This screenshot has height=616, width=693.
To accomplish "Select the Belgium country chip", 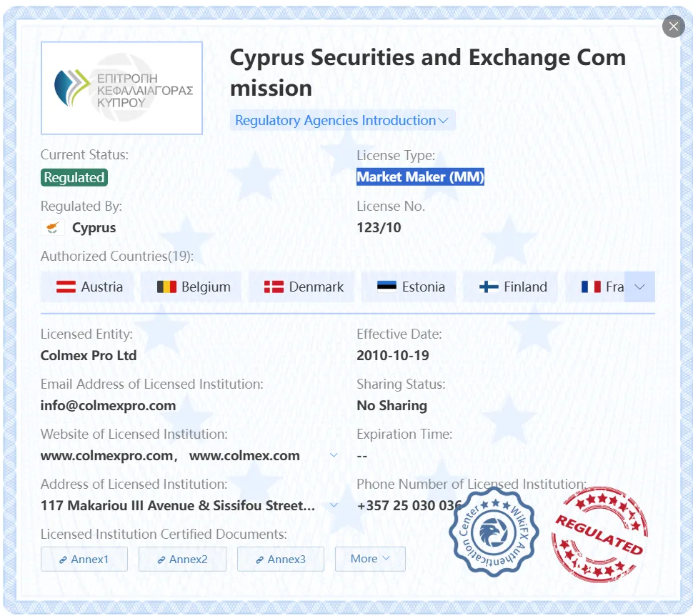I will pyautogui.click(x=191, y=287).
